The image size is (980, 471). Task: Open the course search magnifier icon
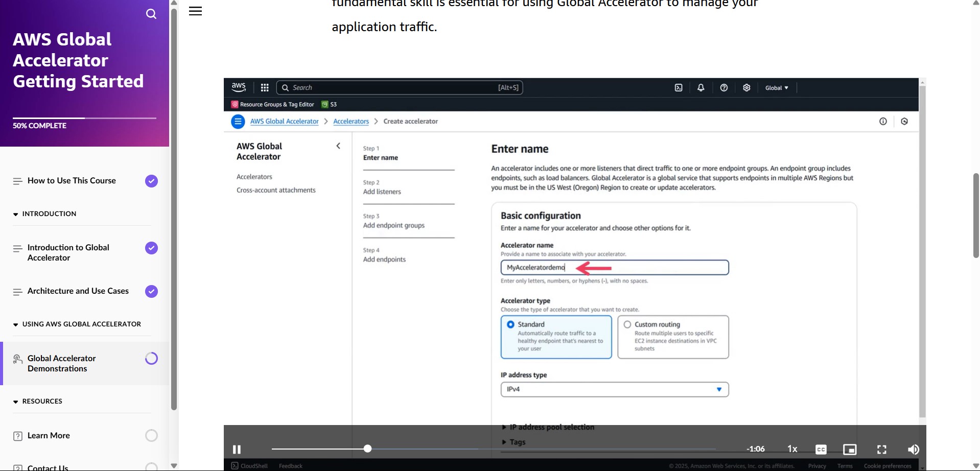click(151, 14)
